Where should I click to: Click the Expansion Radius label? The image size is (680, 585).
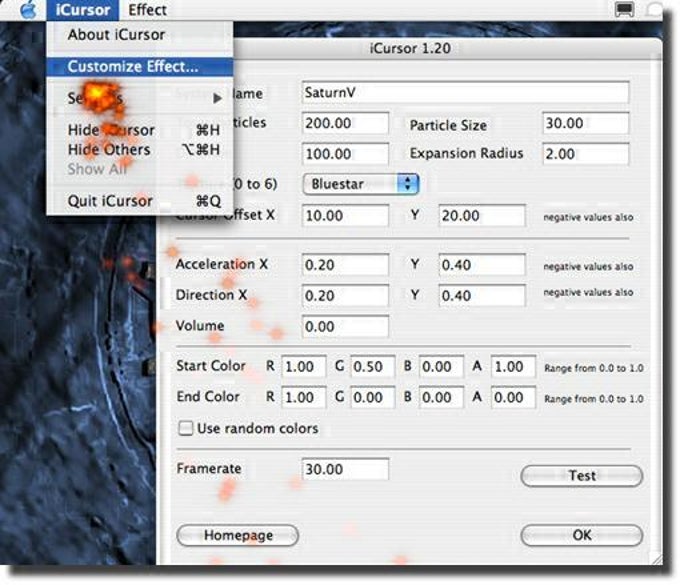tap(466, 154)
